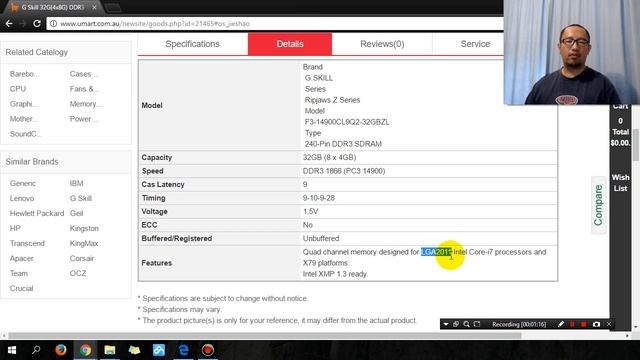Open the Compare side button
The width and height of the screenshot is (640, 360).
tap(598, 205)
